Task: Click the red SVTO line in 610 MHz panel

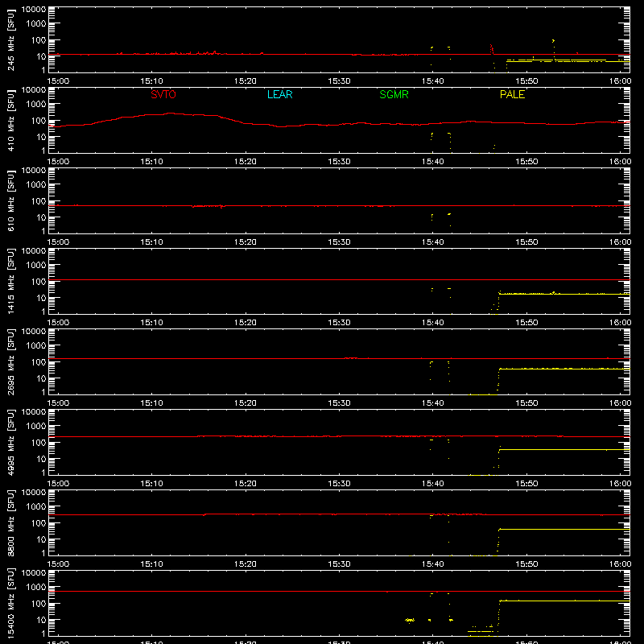Action: pyautogui.click(x=339, y=206)
